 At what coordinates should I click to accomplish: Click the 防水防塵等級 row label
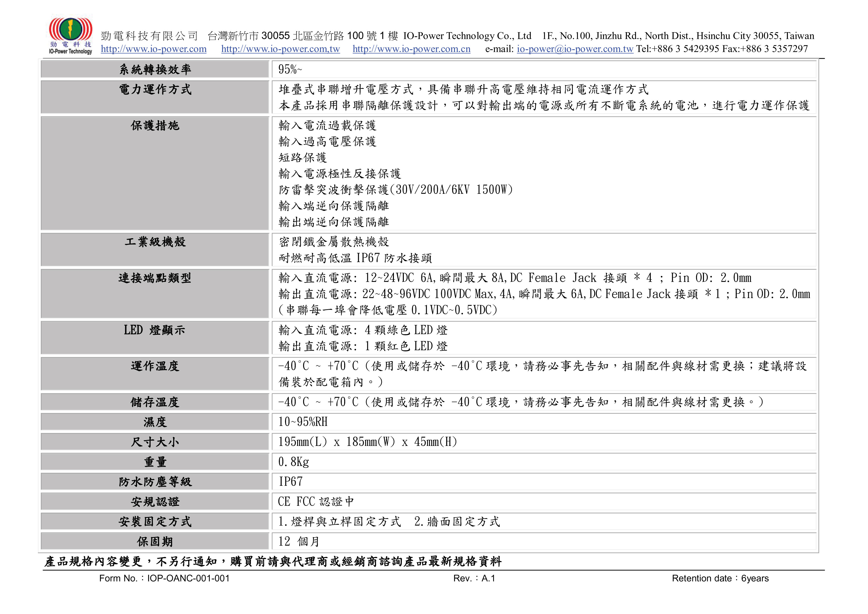coord(155,482)
